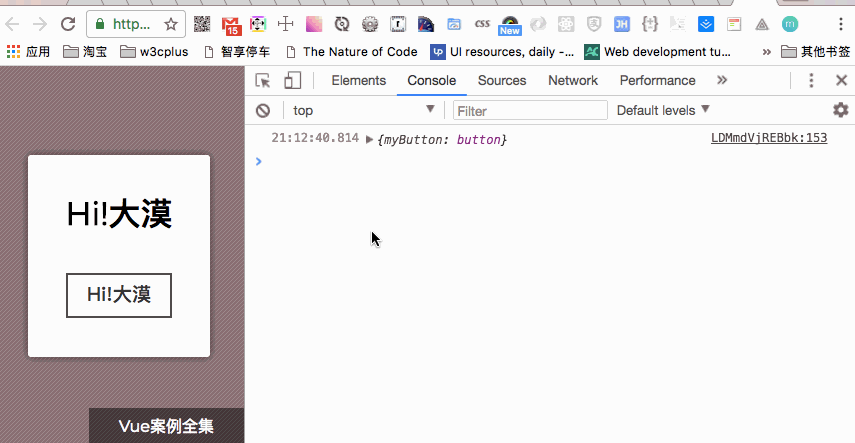Show hidden bookmarks overflow chevron
Screen dimensions: 855x443
(767, 52)
